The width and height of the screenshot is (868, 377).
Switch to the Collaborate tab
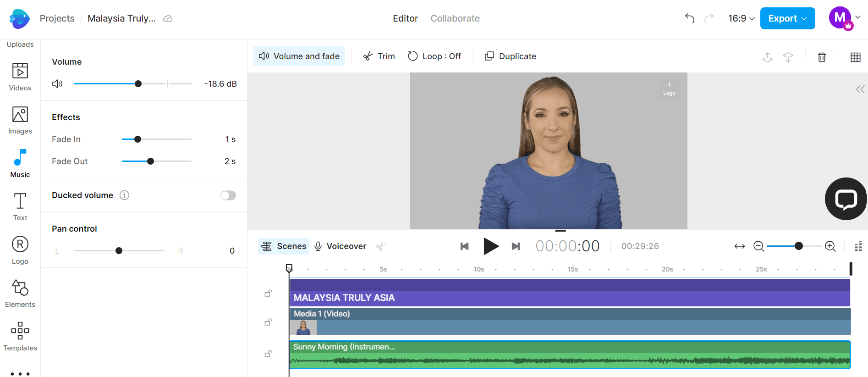click(455, 18)
